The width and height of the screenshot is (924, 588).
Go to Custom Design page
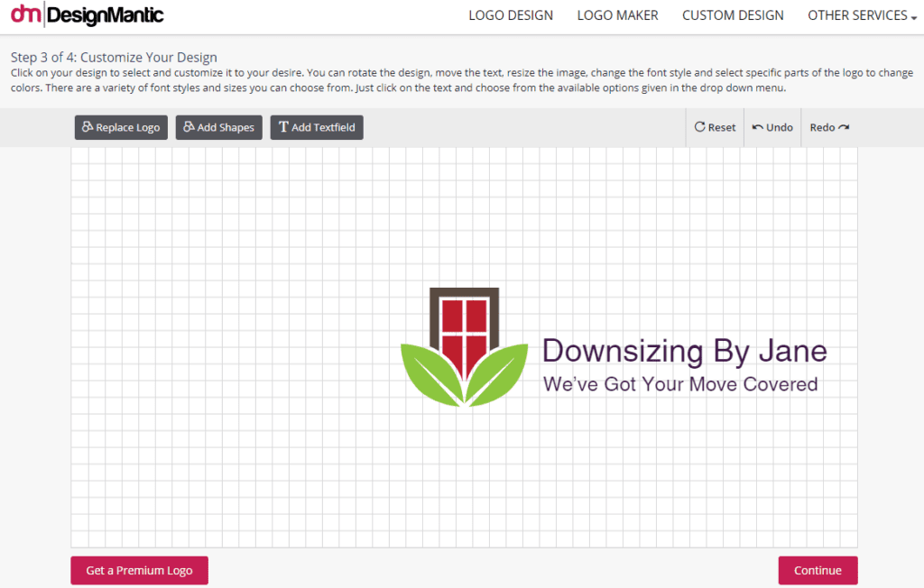(733, 15)
